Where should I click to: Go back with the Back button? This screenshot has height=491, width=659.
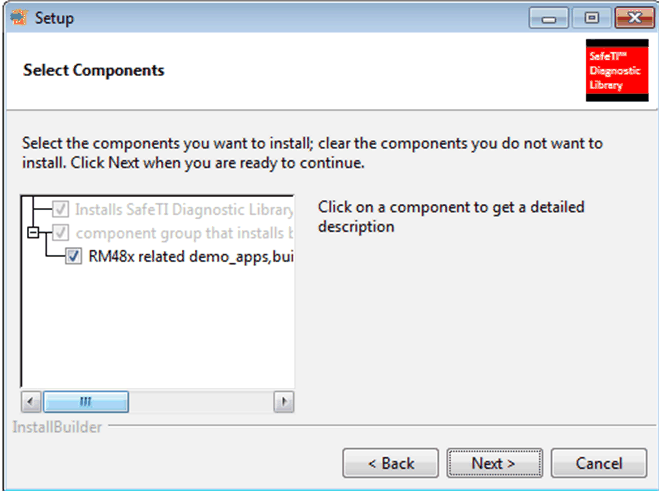[391, 463]
